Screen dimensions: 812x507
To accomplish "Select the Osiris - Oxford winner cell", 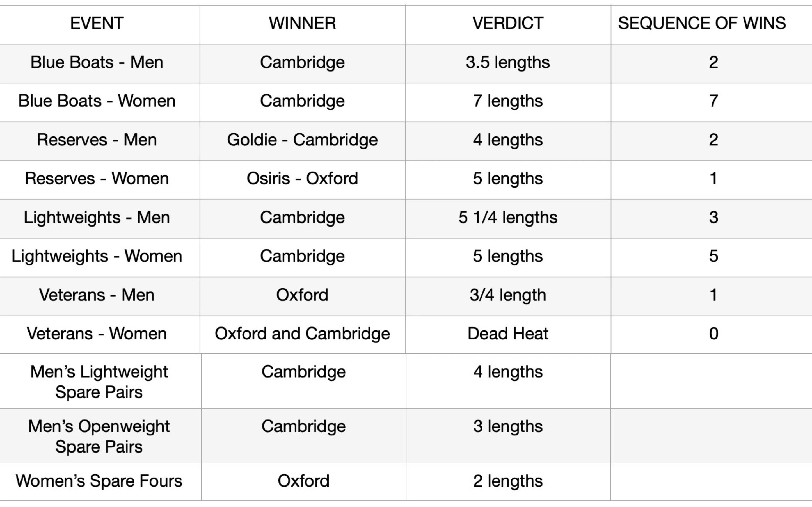I will (x=302, y=178).
